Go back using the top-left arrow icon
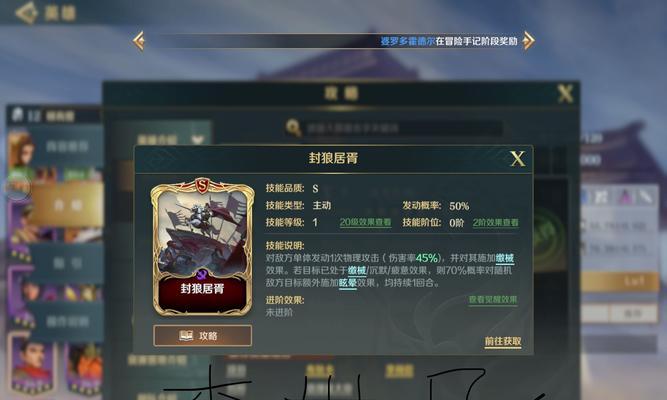The height and width of the screenshot is (400, 667). (26, 12)
